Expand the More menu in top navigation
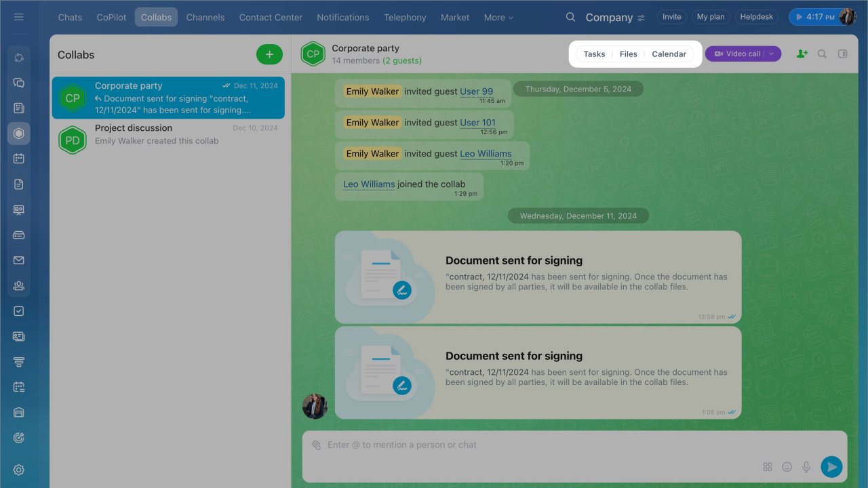 [x=498, y=18]
